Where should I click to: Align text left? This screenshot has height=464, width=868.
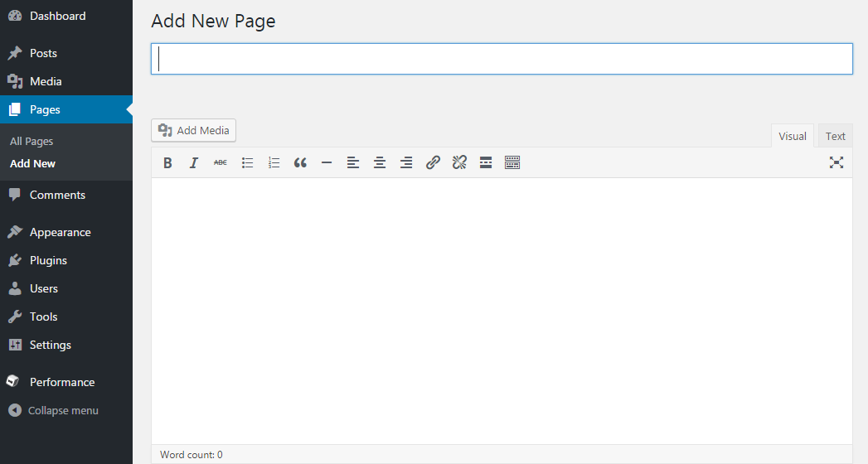click(x=353, y=162)
